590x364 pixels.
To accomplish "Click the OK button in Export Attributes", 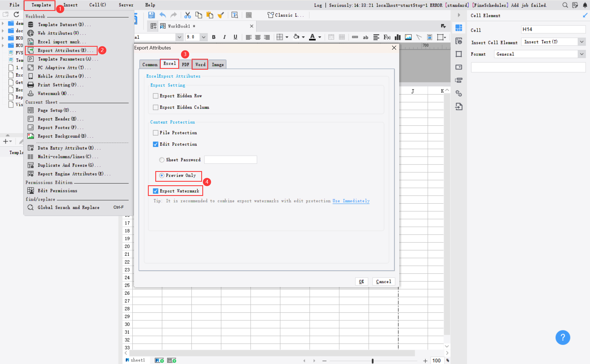I will (x=361, y=281).
